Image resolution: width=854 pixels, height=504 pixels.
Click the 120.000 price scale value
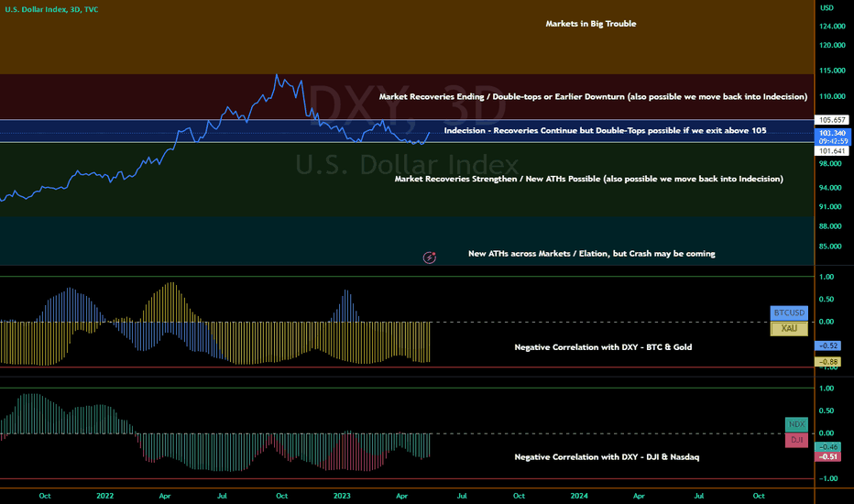click(832, 45)
